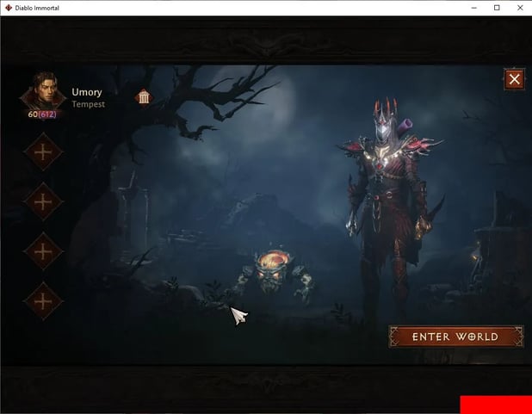The height and width of the screenshot is (414, 532).
Task: Add a character in the first empty slot
Action: click(x=42, y=152)
